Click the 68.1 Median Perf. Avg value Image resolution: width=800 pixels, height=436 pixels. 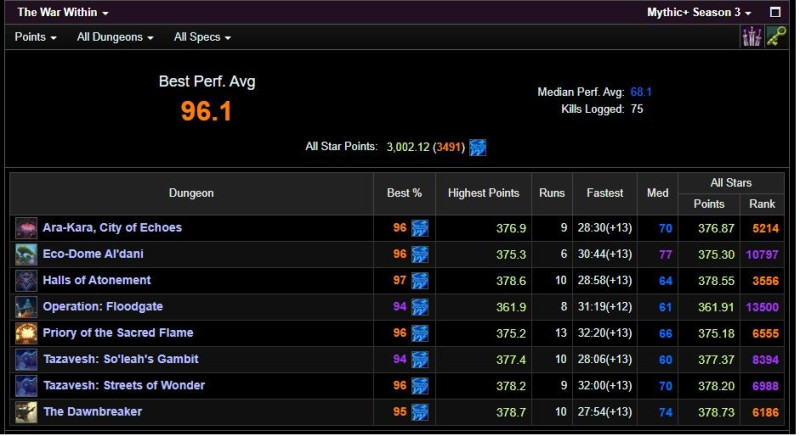click(641, 92)
